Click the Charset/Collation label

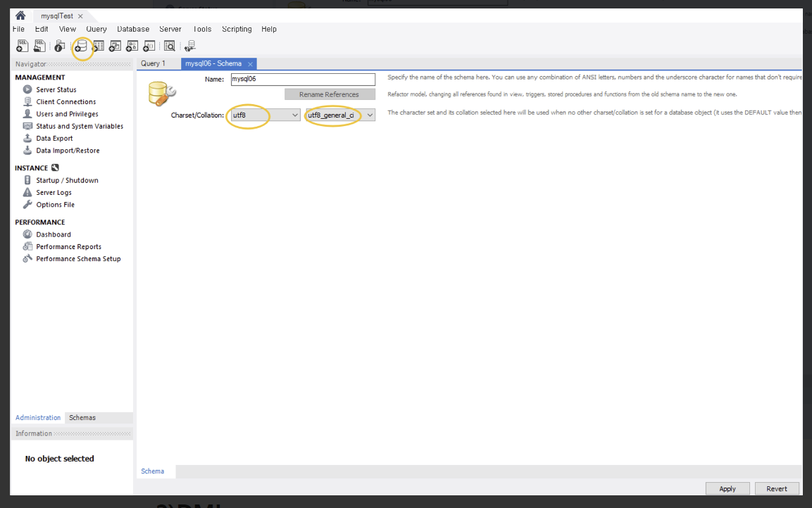click(x=197, y=115)
